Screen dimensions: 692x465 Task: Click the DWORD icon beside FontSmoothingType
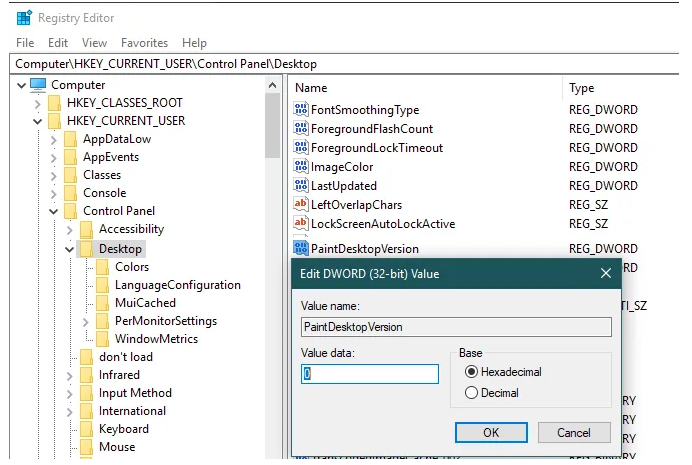[301, 109]
